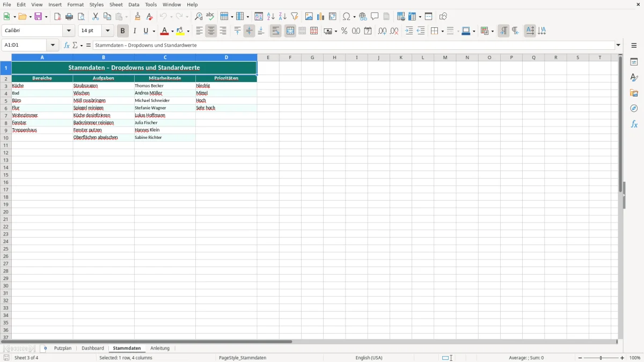Switch to Anleitung sheet tab
644x362 pixels.
pos(160,349)
